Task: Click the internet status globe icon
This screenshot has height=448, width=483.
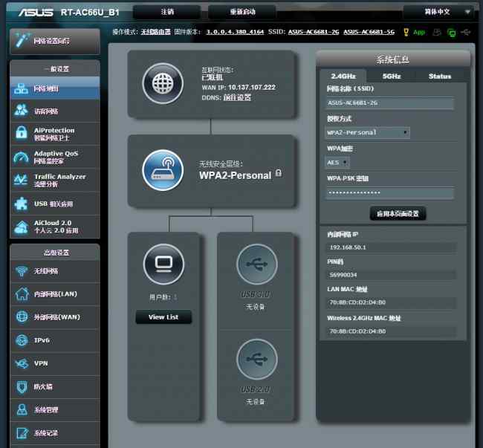Action: (163, 83)
